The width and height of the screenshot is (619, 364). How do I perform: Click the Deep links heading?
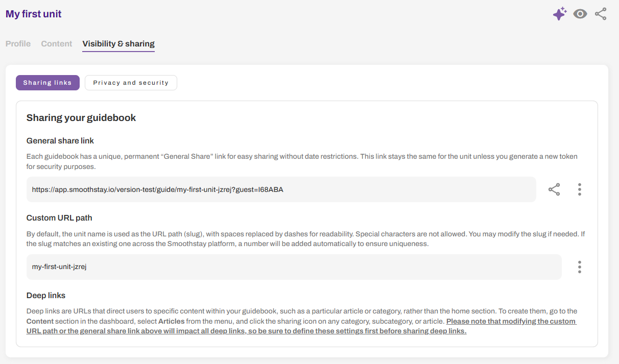click(x=46, y=296)
